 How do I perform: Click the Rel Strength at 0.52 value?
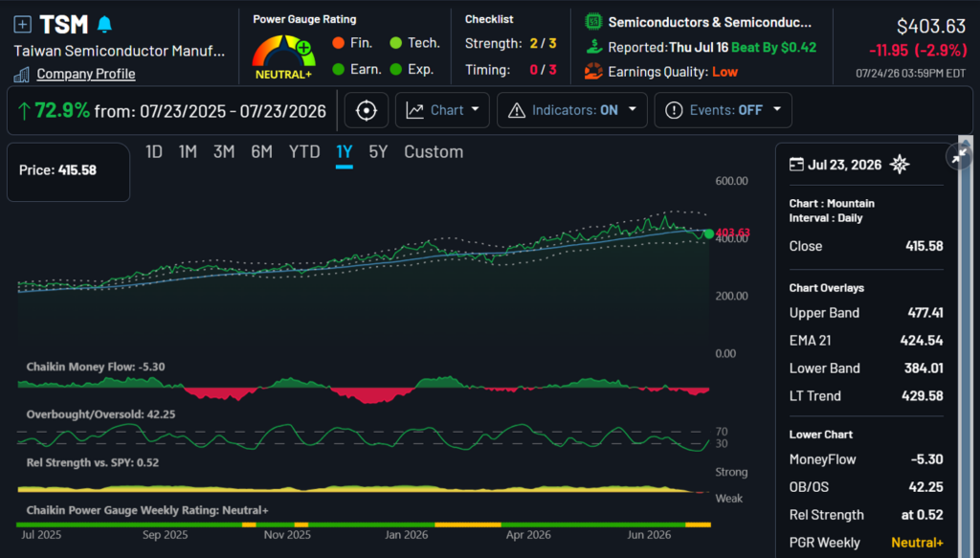coord(922,515)
